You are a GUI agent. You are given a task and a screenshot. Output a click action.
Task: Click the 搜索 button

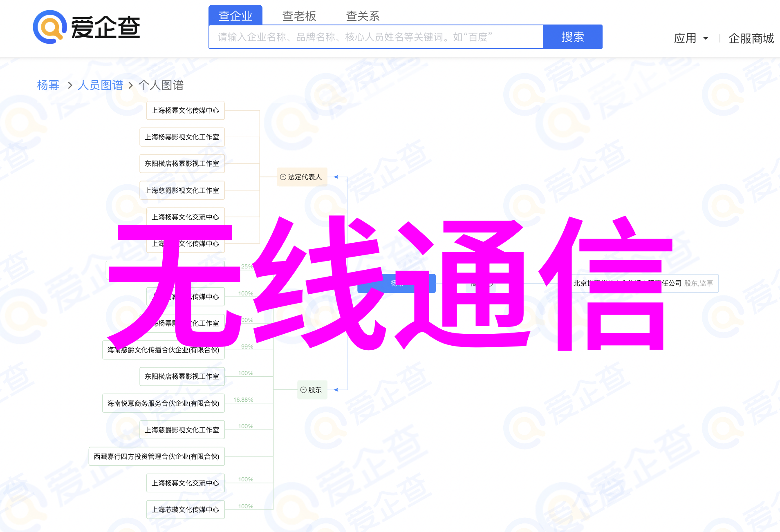[x=573, y=37]
